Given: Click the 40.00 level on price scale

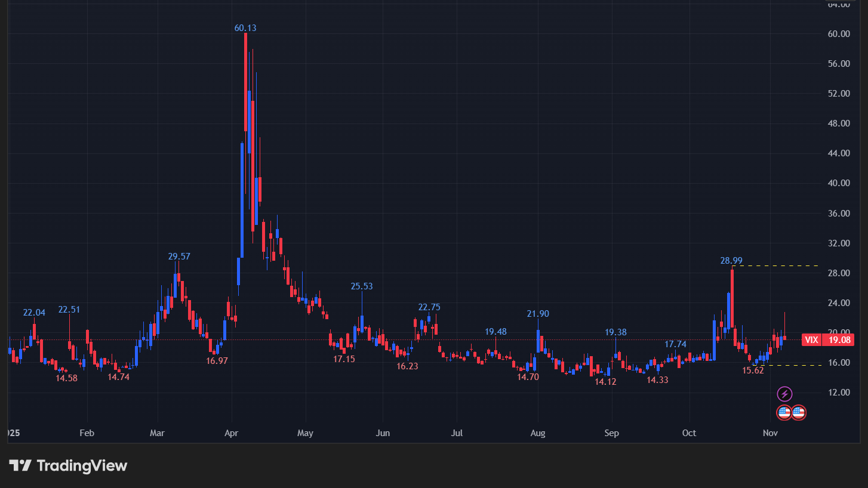Looking at the screenshot, I should 839,183.
